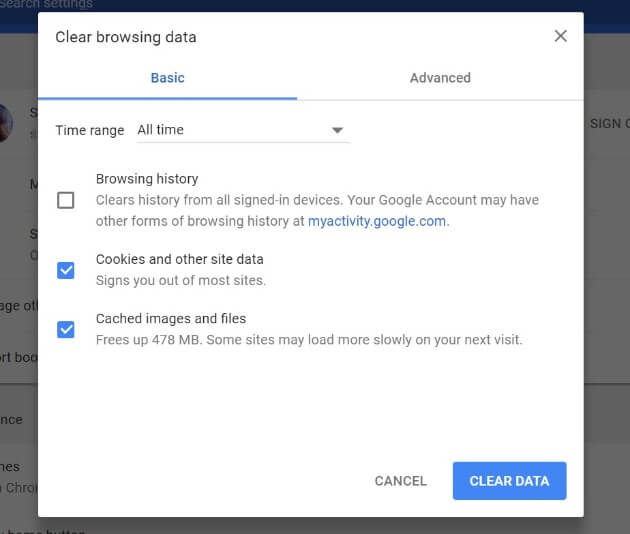Viewport: 630px width, 534px height.
Task: Click the Time range label
Action: click(x=90, y=130)
